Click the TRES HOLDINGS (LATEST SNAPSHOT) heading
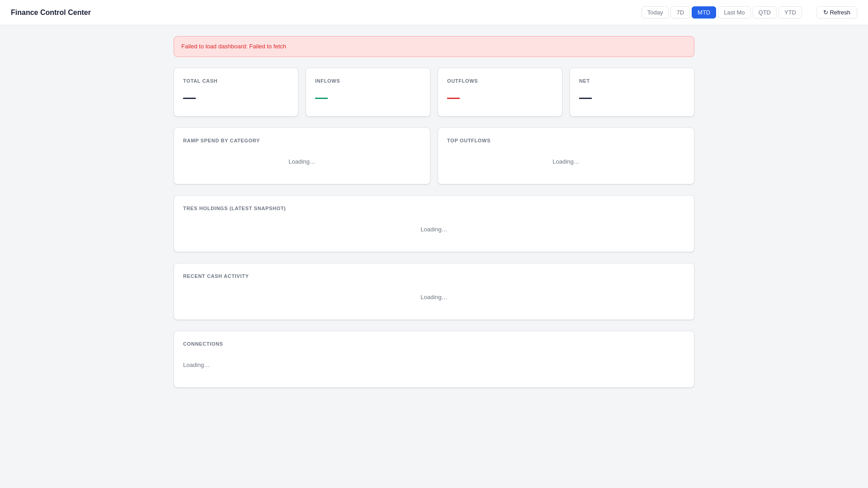The width and height of the screenshot is (868, 488). 234,208
